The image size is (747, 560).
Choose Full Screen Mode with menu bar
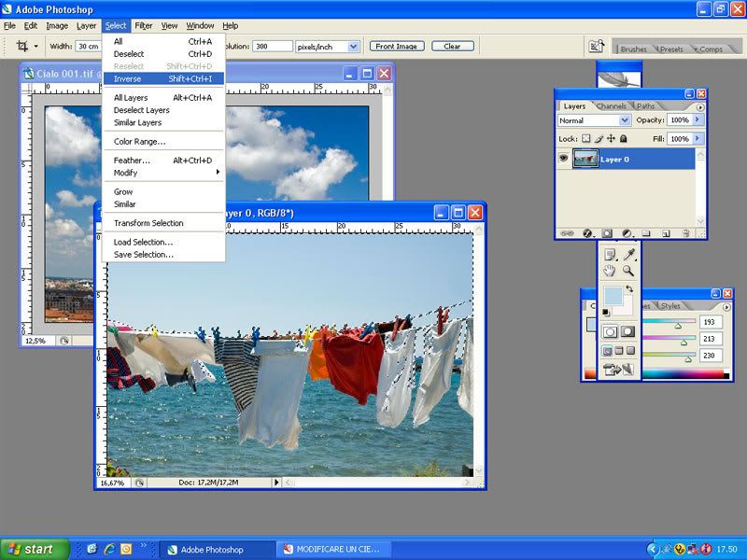click(x=619, y=351)
